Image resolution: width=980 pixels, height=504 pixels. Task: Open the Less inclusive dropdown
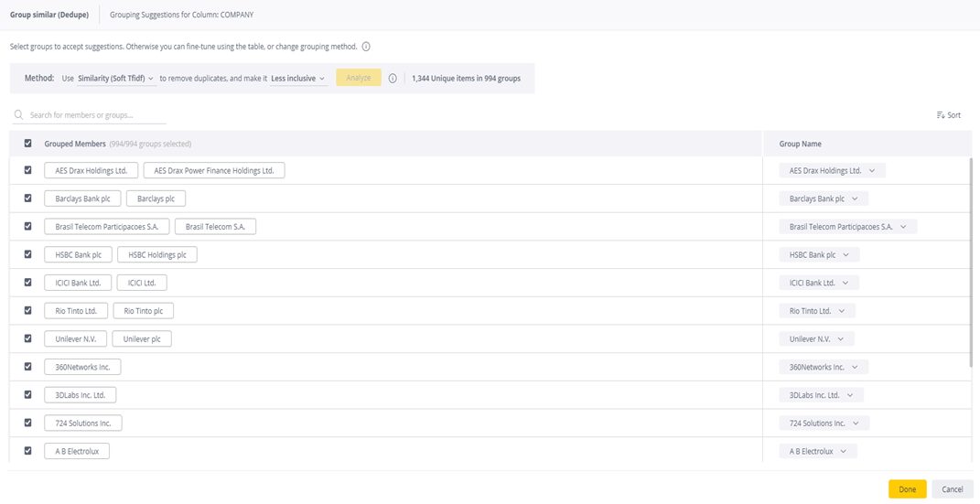[298, 79]
